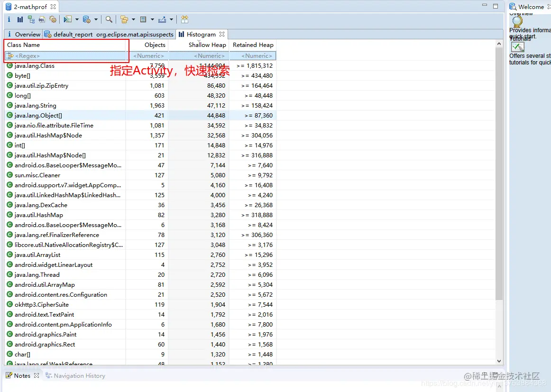Viewport: 551px width, 392px height.
Task: Sort by Retained Heap column header
Action: (x=253, y=45)
